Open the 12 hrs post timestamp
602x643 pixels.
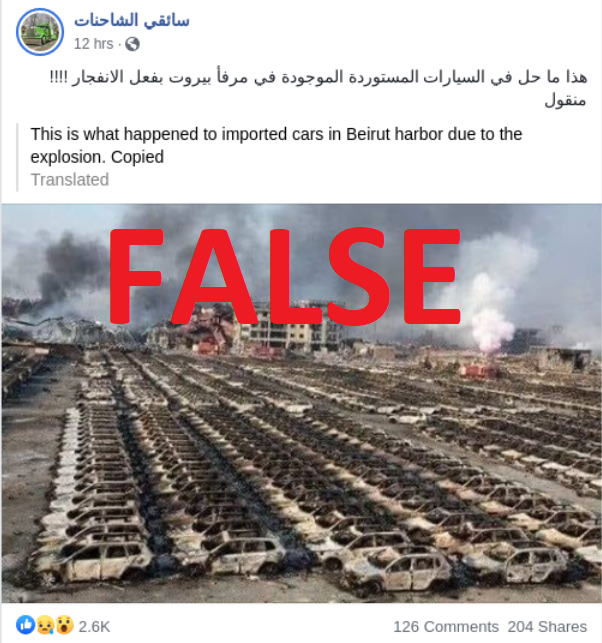click(x=93, y=44)
